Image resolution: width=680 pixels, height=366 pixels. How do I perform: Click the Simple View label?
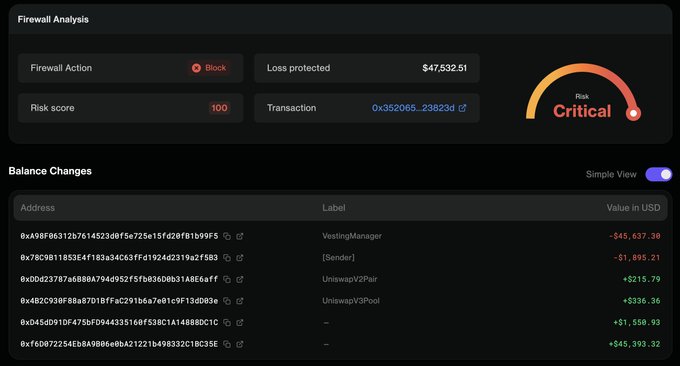click(x=611, y=174)
